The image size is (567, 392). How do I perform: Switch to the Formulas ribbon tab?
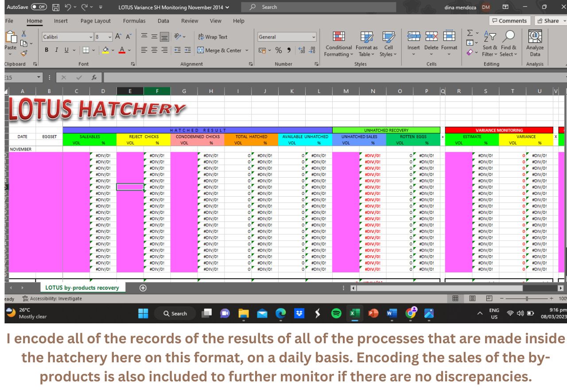click(x=134, y=21)
